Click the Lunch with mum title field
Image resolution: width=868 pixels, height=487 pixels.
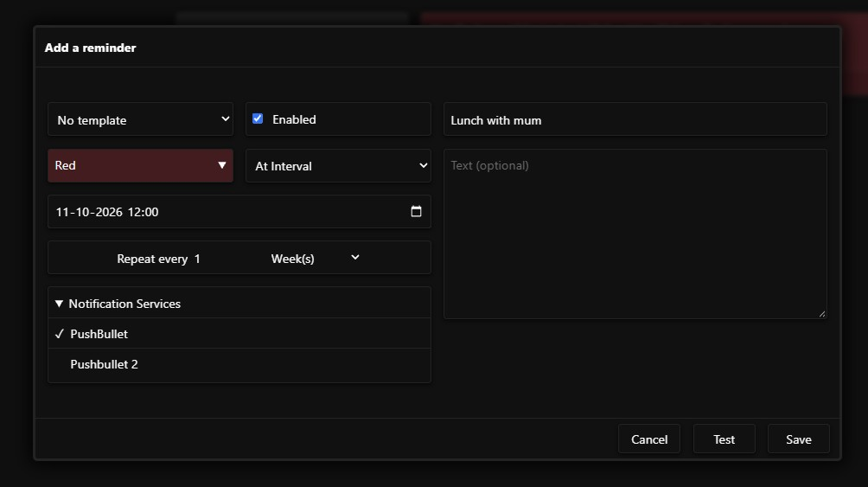(635, 119)
